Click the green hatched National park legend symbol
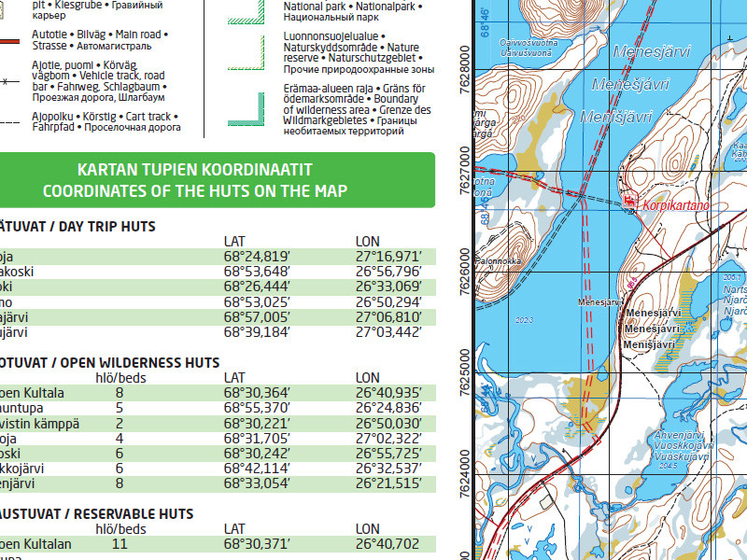747x560 pixels. [247, 12]
